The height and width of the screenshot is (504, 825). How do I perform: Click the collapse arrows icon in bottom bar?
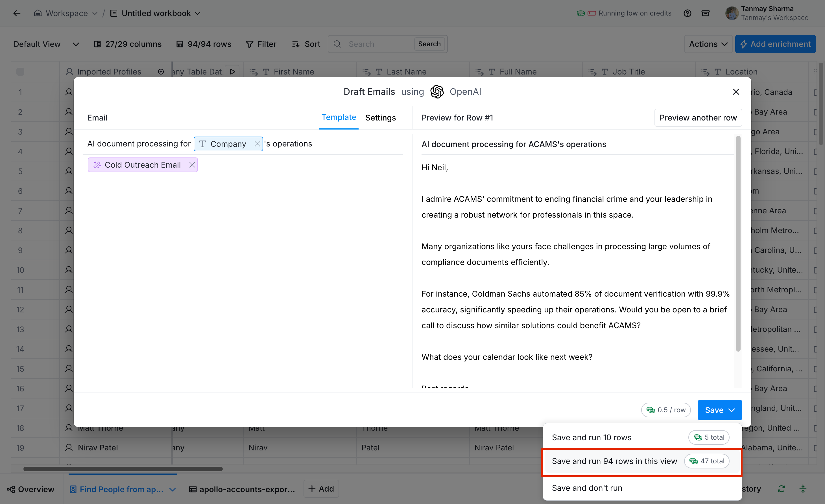coord(803,489)
